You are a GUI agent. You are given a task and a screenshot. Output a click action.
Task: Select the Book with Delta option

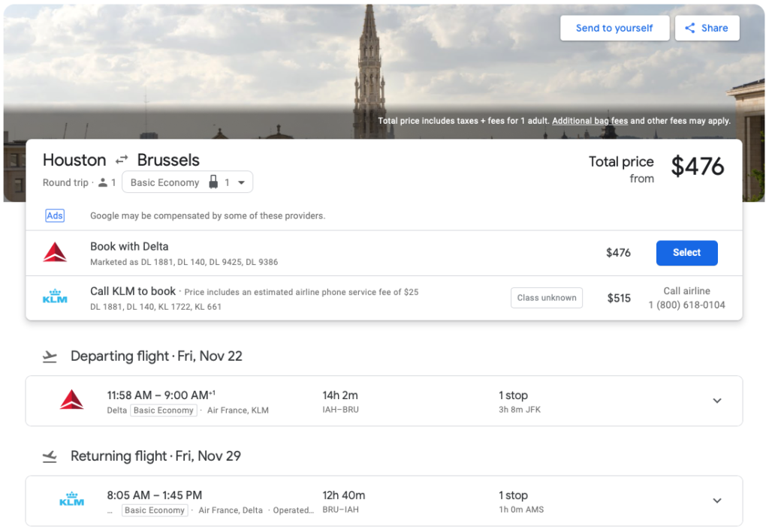click(x=686, y=253)
